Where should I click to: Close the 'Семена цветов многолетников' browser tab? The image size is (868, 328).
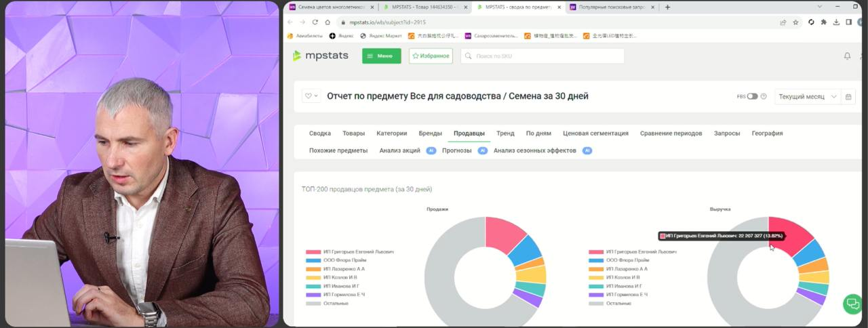click(x=372, y=7)
